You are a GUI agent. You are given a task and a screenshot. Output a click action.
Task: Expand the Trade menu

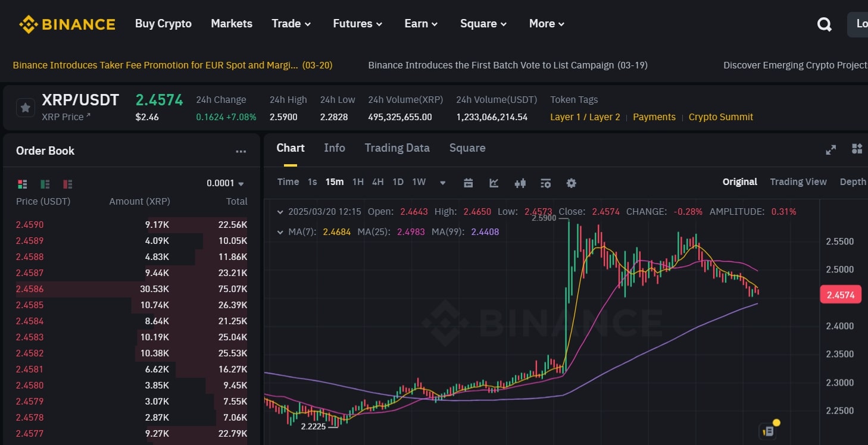coord(291,24)
